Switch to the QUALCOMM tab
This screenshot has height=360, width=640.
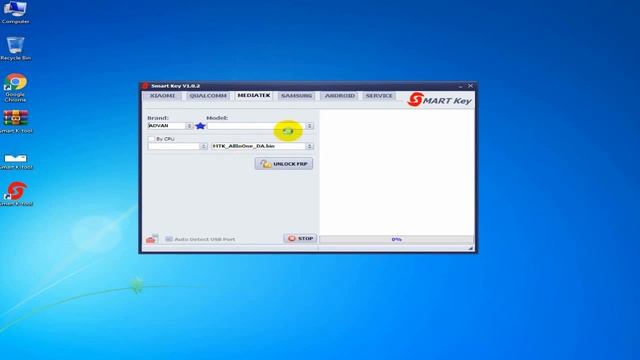point(208,96)
